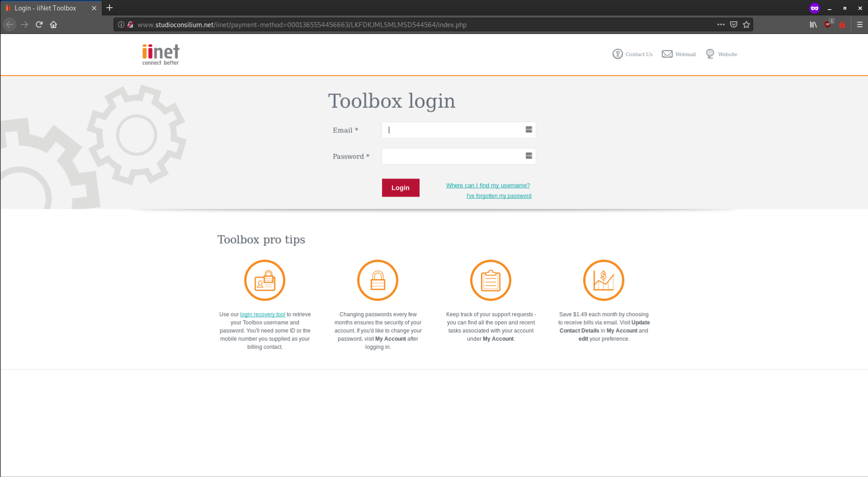Click the Contact Us question mark icon

click(618, 54)
